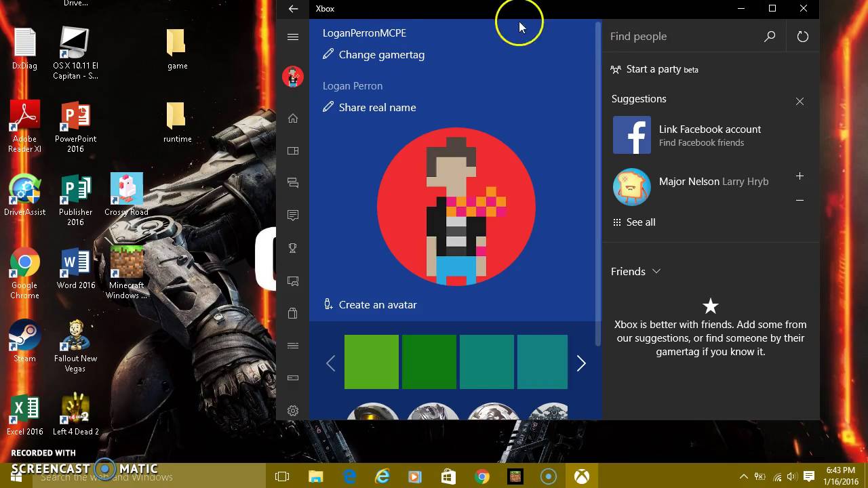
Task: Select PowerPoint 2016 desktop shortcut
Action: tap(75, 127)
